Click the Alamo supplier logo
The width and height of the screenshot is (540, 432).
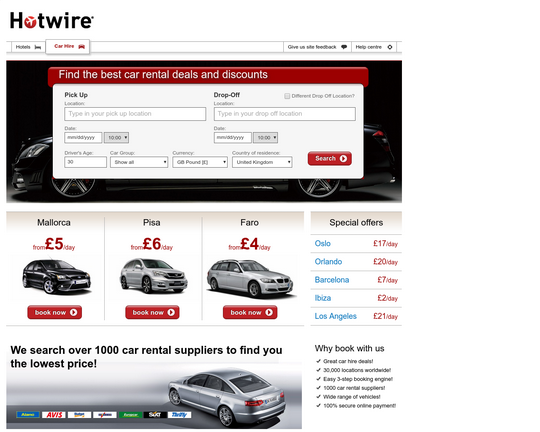click(28, 415)
